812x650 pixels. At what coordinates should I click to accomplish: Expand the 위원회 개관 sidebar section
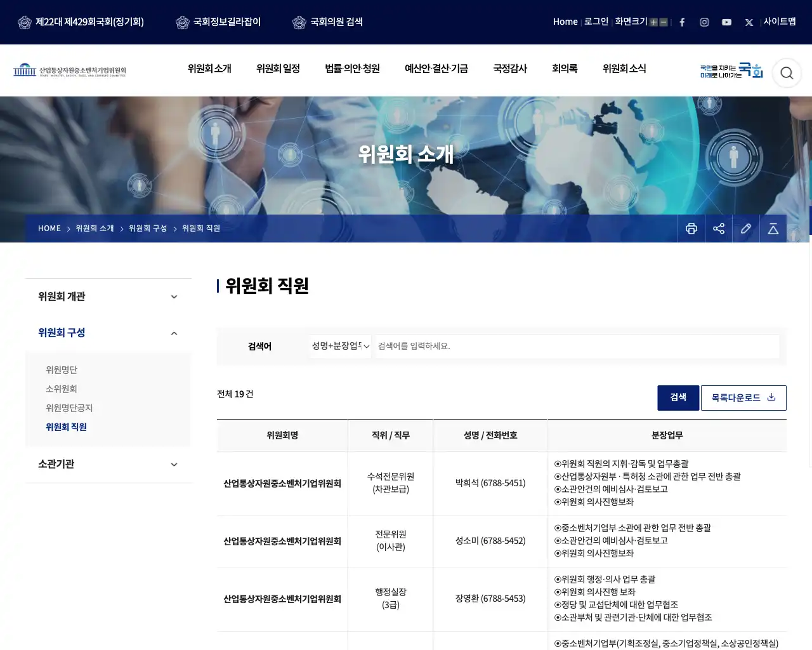coord(108,296)
